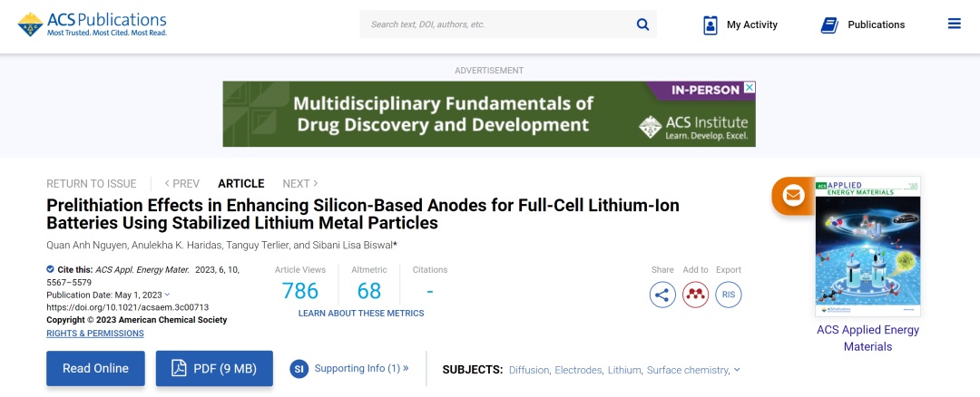Click the journal cover thumbnail

click(867, 245)
